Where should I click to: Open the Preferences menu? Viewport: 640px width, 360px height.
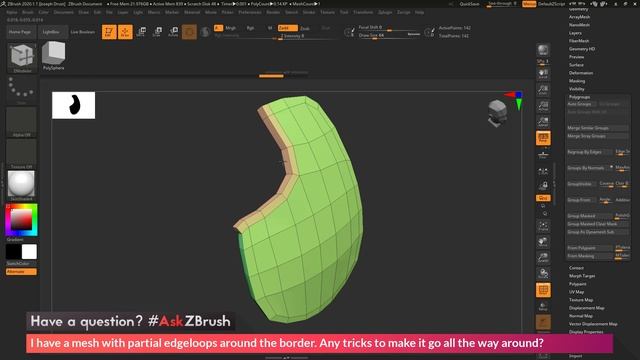[250, 12]
